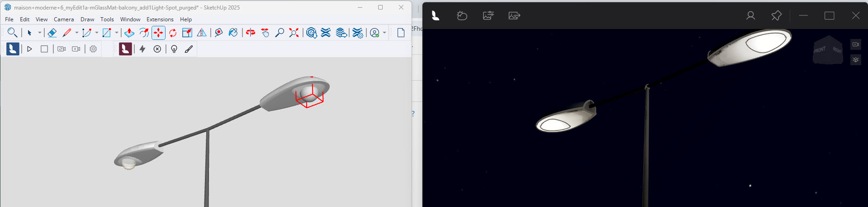Open the 3D Warehouse icon

311,33
